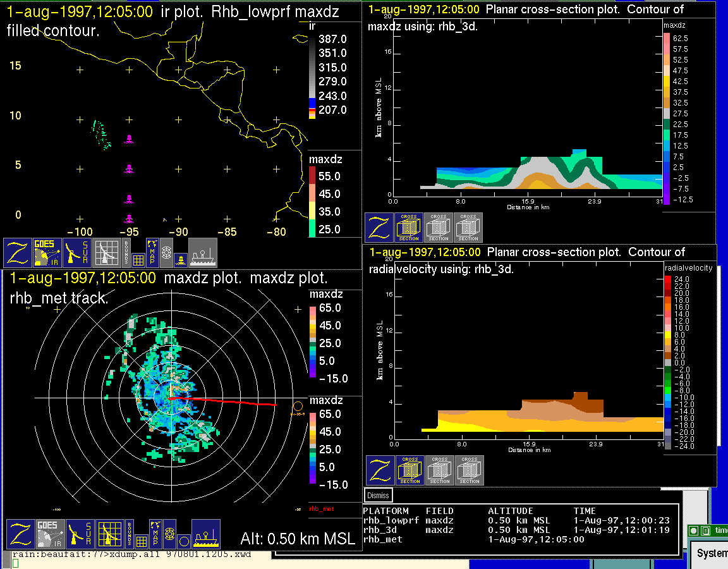
Task: Click the second grayed CROSS SECTION icon under radialvelocity plot
Action: coord(470,470)
